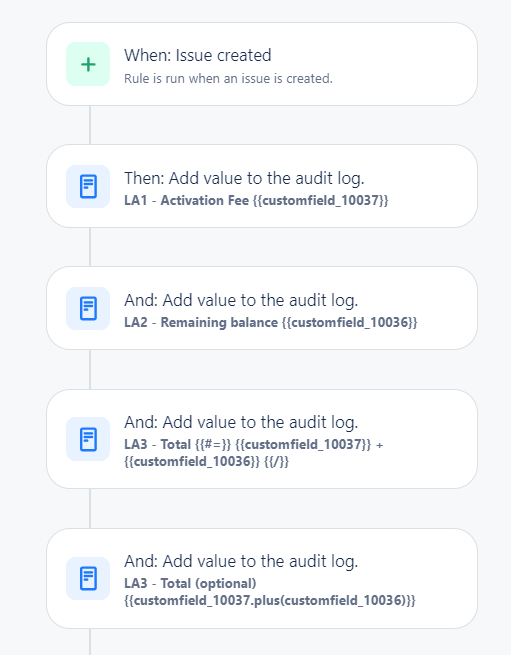Click 'LA2 - Remaining balance {{customfield_10036}}' text

pyautogui.click(x=271, y=322)
